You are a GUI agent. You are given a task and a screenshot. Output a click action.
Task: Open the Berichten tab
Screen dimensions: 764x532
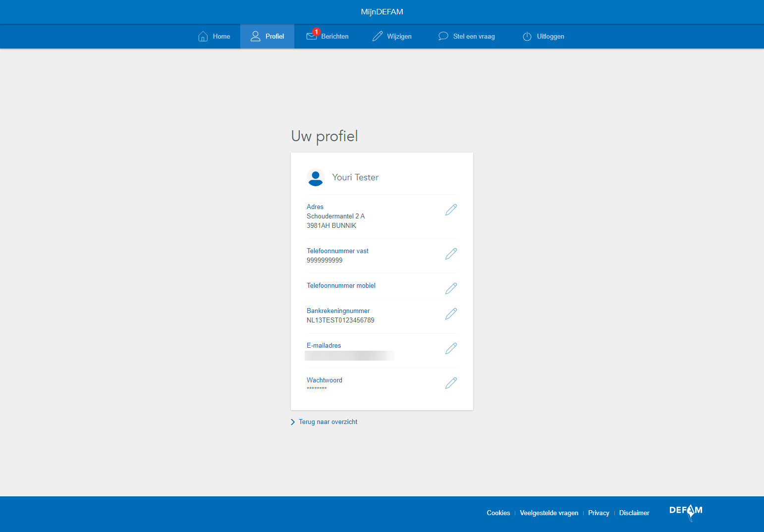click(x=327, y=36)
